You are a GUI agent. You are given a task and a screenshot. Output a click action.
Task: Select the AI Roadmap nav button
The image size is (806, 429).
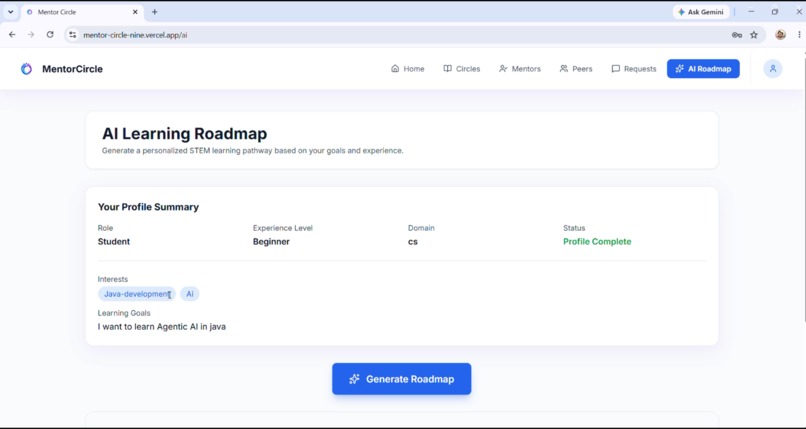(x=703, y=69)
